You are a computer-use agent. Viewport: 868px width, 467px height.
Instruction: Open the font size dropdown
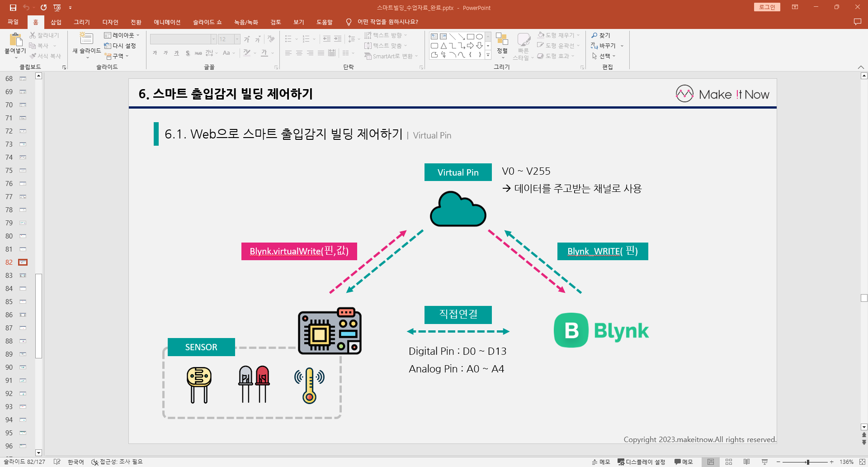coord(237,39)
